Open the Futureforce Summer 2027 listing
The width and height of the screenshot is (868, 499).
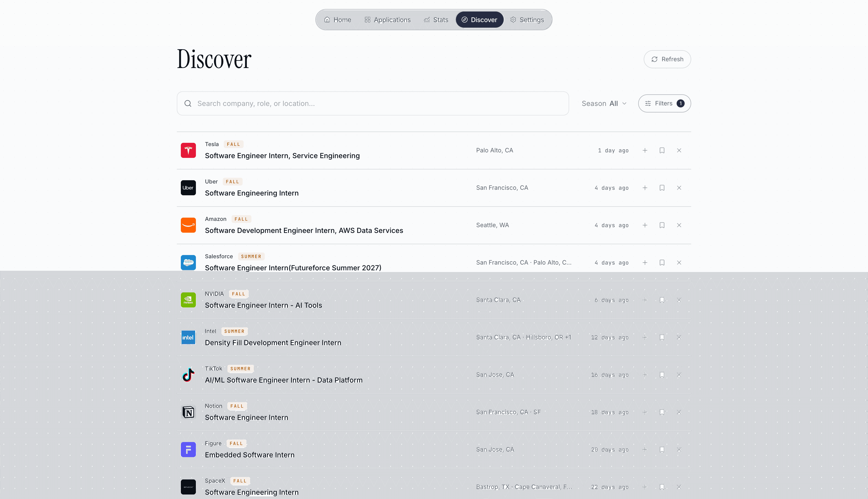tap(293, 268)
